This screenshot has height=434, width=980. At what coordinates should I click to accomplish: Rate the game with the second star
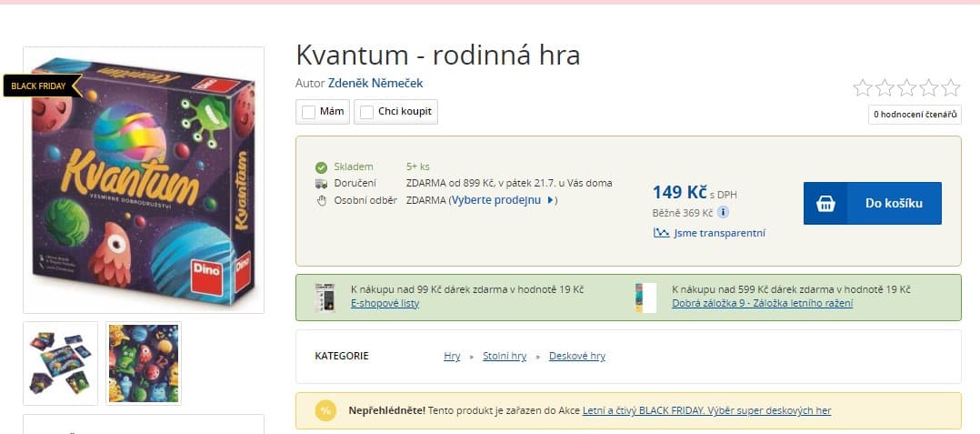click(885, 87)
